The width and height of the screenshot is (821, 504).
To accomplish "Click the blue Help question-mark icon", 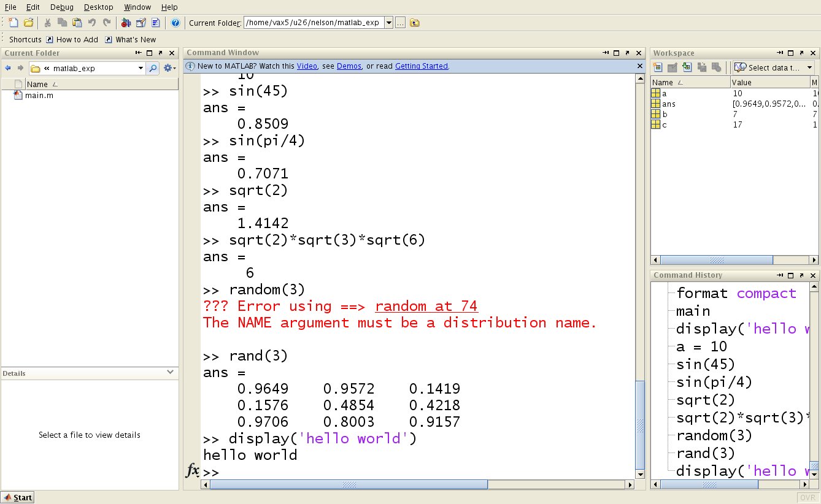I will (175, 23).
